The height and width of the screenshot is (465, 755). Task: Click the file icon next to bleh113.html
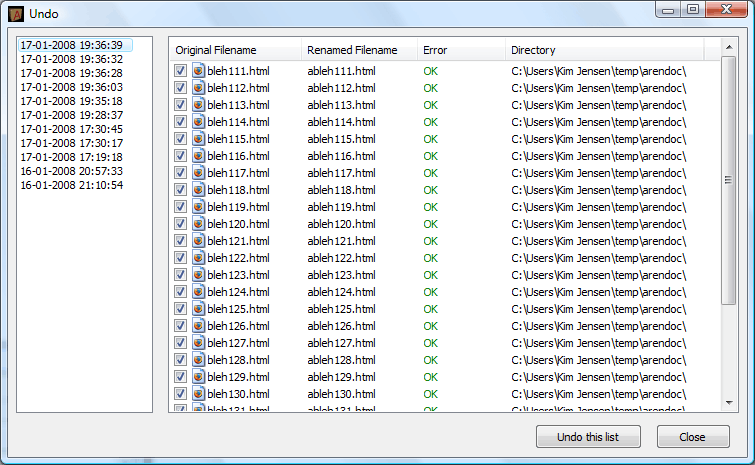198,105
